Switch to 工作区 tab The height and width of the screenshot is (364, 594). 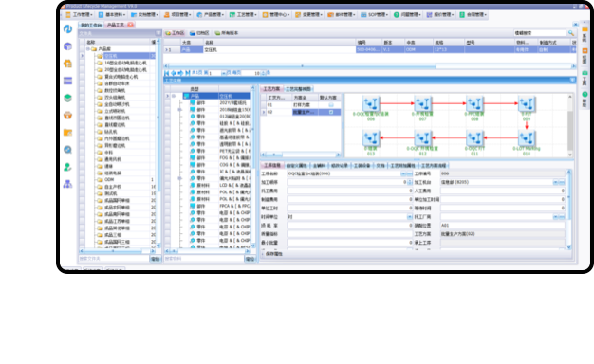tap(175, 33)
